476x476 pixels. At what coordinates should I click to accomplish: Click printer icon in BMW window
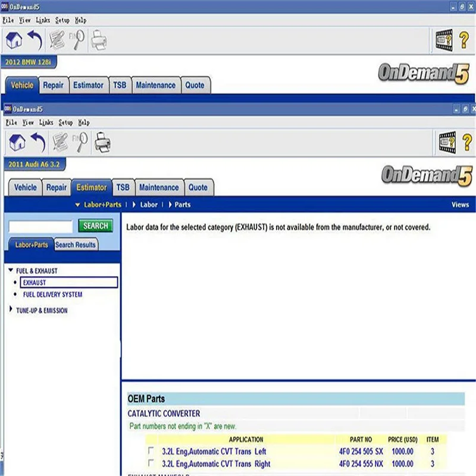point(99,40)
